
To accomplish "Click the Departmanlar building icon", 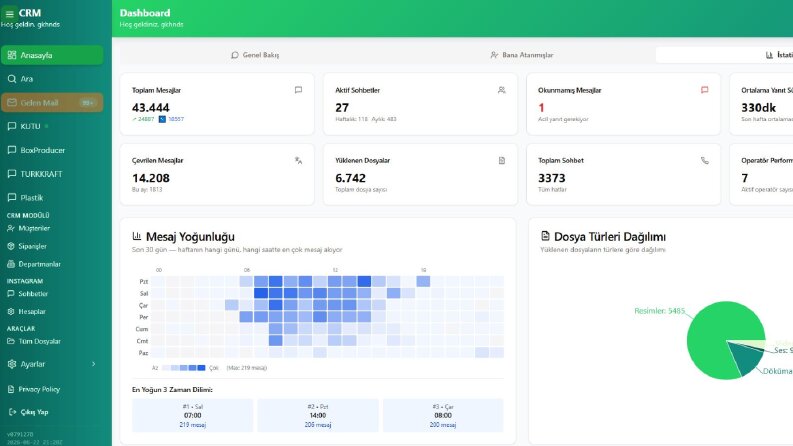I will 11,264.
